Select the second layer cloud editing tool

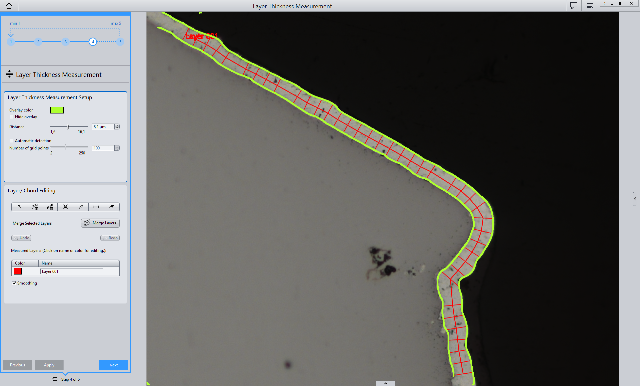point(35,207)
